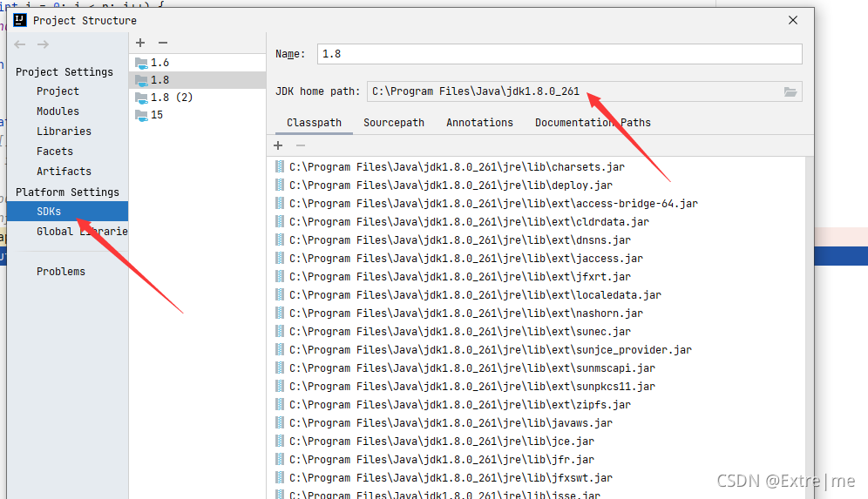This screenshot has width=868, height=499.
Task: Open Libraries settings
Action: [64, 131]
